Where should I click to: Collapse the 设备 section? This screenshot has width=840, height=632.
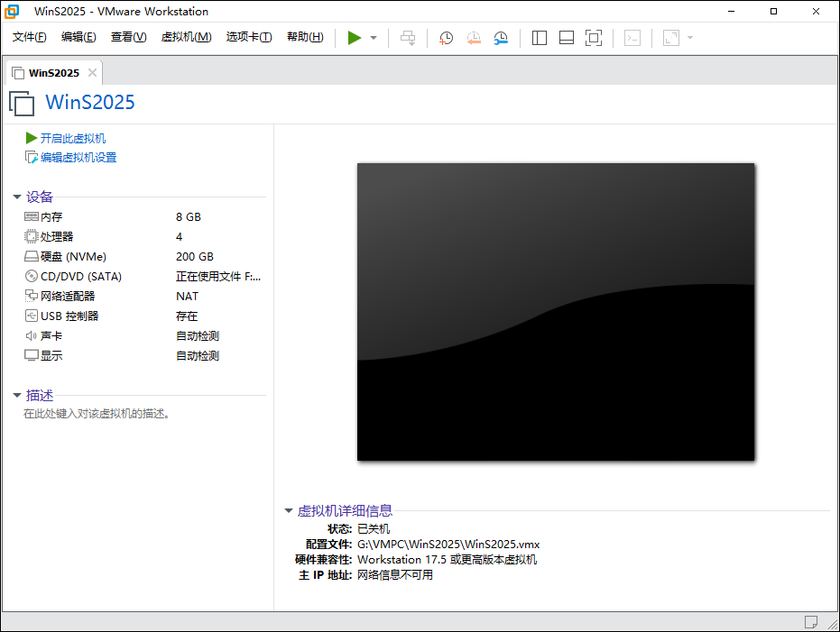[17, 197]
